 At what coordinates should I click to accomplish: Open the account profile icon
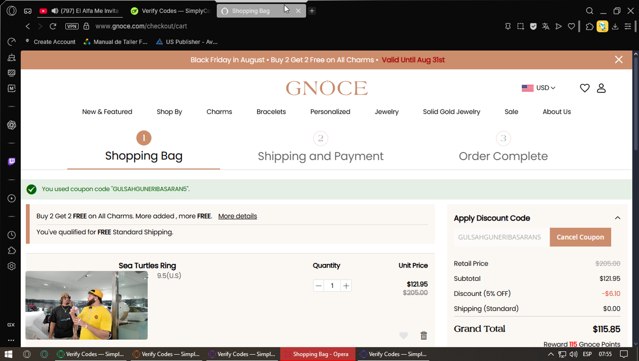click(601, 88)
